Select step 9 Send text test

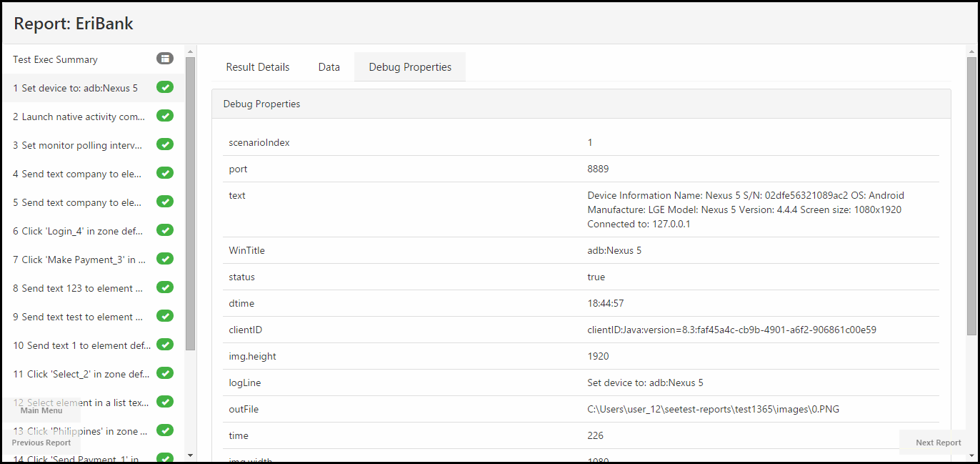click(79, 317)
